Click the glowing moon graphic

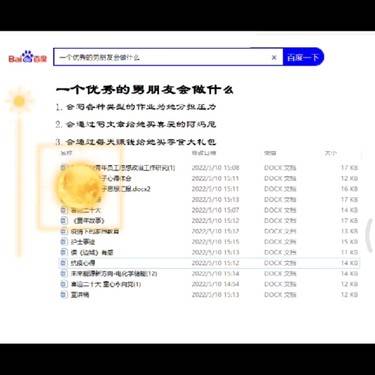79,187
